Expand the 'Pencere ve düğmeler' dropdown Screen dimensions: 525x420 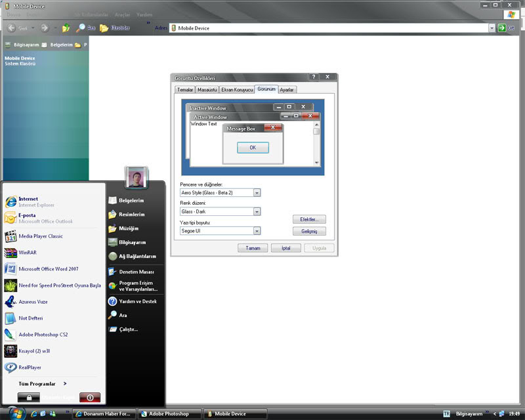pos(257,193)
